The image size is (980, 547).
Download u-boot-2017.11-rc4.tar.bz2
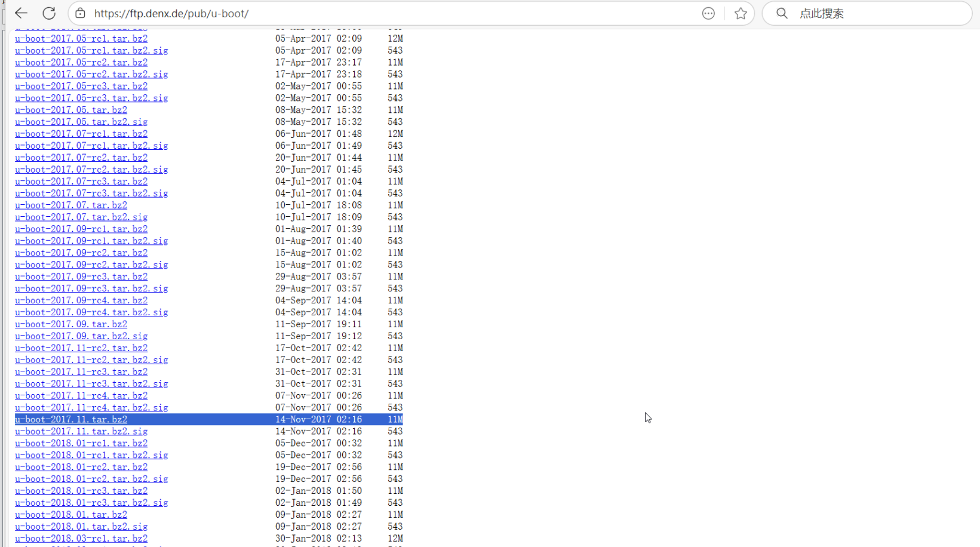[81, 397]
